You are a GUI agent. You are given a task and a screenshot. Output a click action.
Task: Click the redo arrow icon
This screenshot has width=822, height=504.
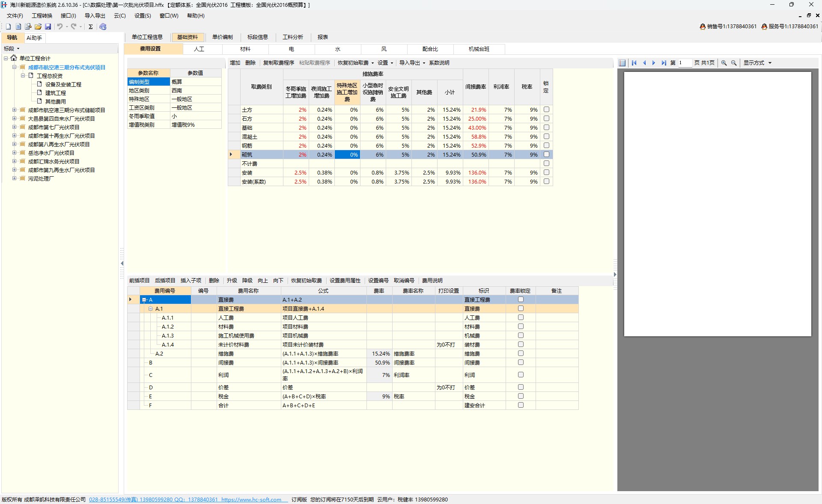tap(74, 27)
